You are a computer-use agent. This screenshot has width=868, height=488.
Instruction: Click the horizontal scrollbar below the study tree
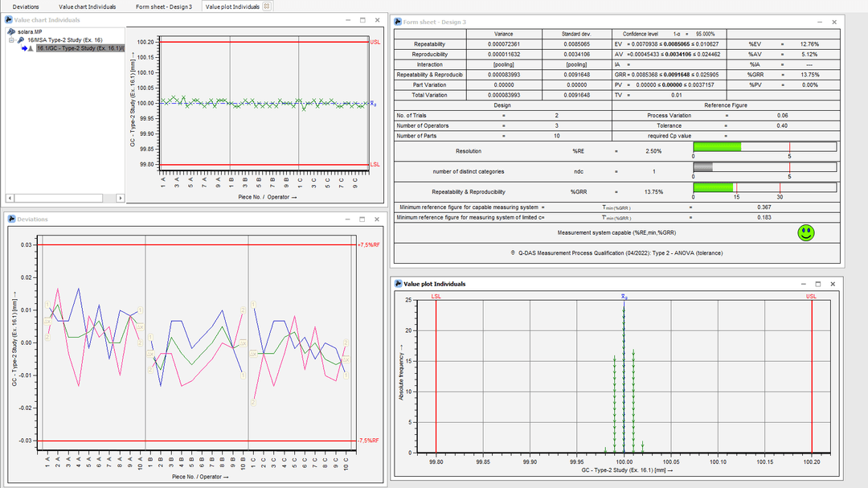[x=60, y=196]
